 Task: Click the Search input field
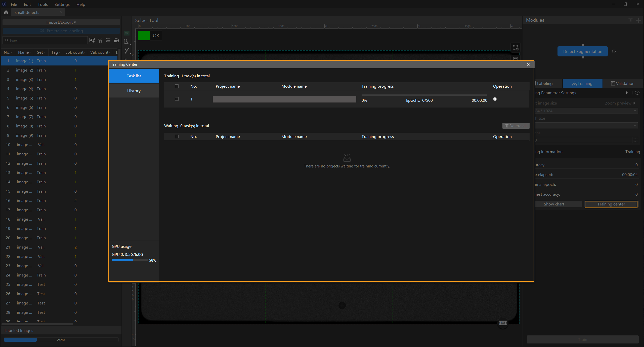45,40
